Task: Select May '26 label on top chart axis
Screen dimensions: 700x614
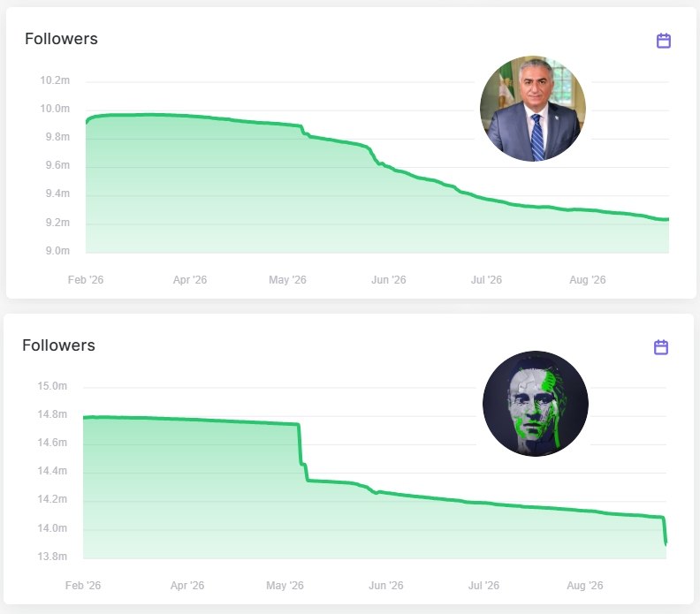Action: (287, 280)
